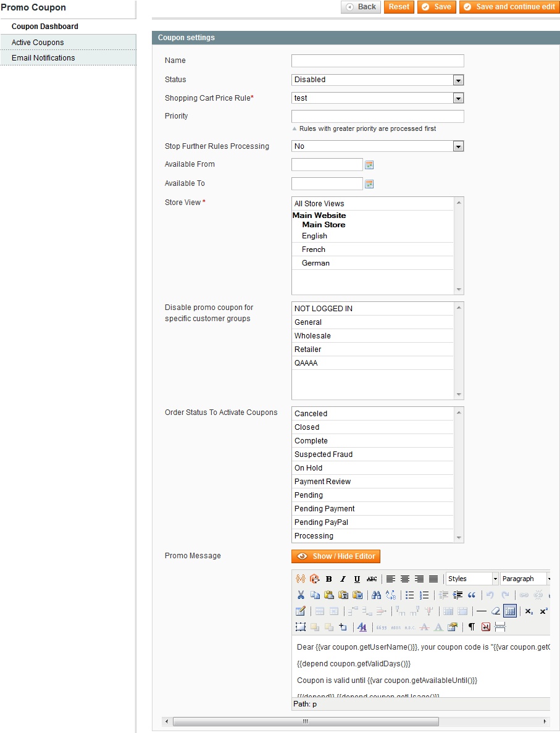Image resolution: width=560 pixels, height=733 pixels.
Task: Insert a variable using curly braces icon
Action: pyautogui.click(x=301, y=579)
